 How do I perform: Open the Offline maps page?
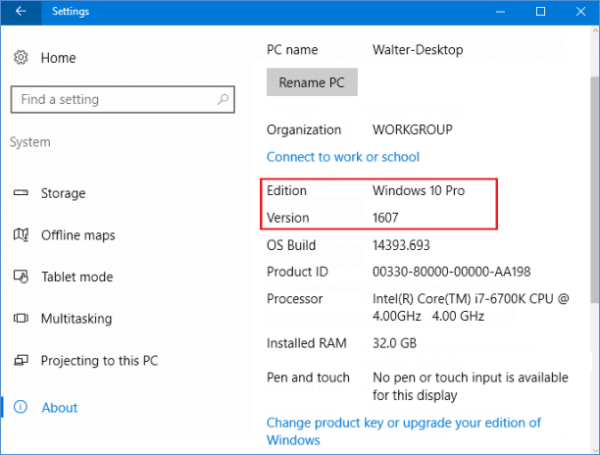(x=78, y=235)
